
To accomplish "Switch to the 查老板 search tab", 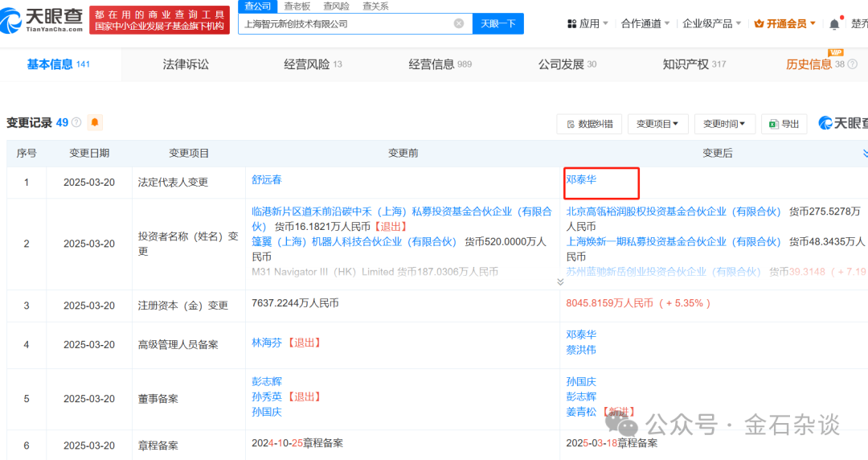I will (x=297, y=6).
